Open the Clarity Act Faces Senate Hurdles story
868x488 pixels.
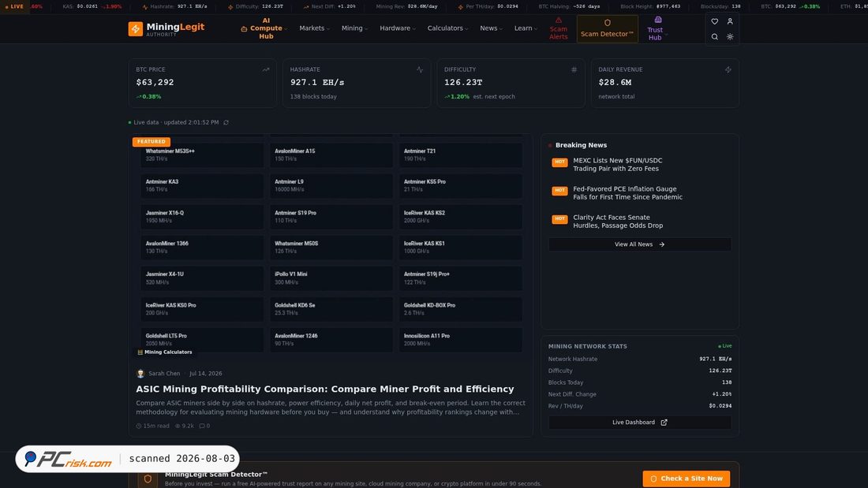point(618,222)
